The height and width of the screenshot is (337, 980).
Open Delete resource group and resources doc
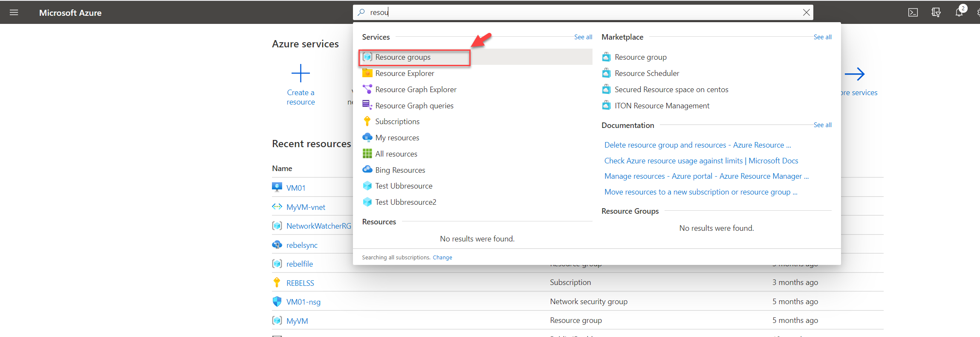pyautogui.click(x=697, y=145)
